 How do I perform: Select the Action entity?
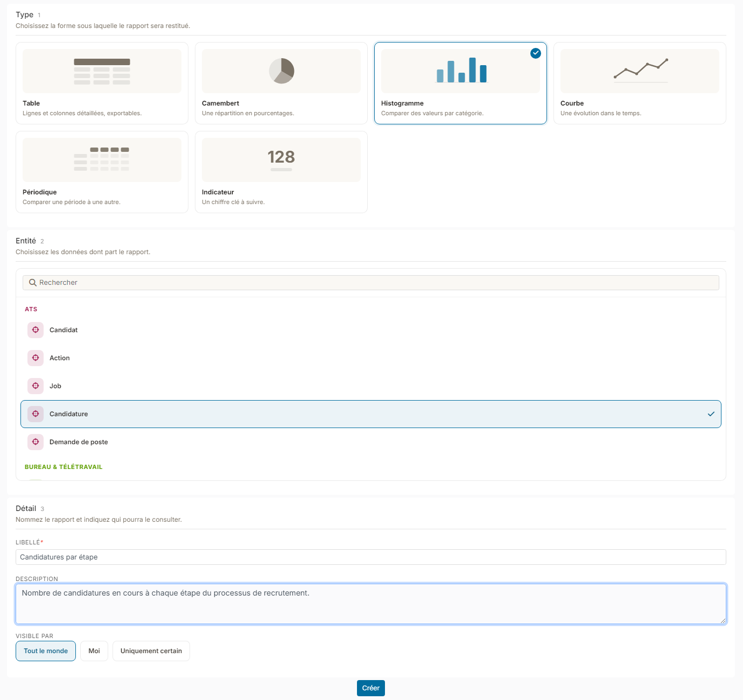(x=371, y=358)
